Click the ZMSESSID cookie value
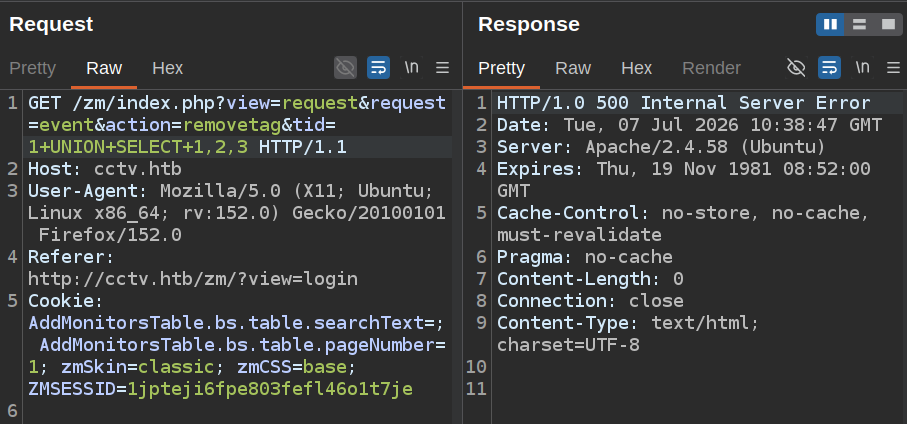Viewport: 907px width, 424px height. (x=270, y=389)
